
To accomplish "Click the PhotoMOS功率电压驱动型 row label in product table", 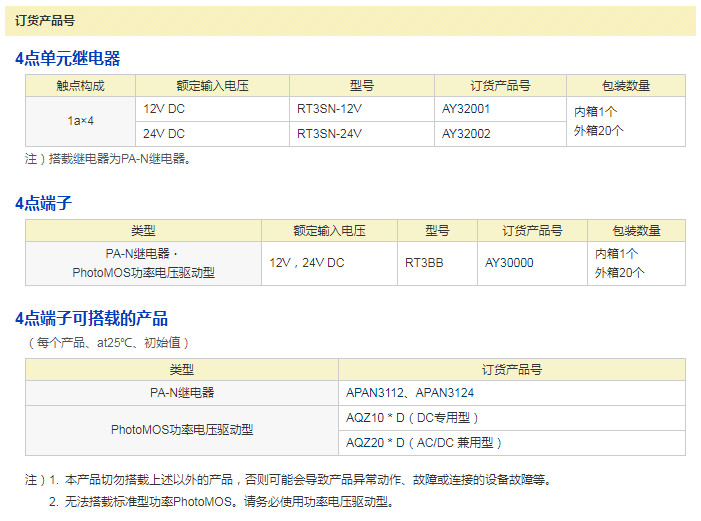I will click(182, 430).
